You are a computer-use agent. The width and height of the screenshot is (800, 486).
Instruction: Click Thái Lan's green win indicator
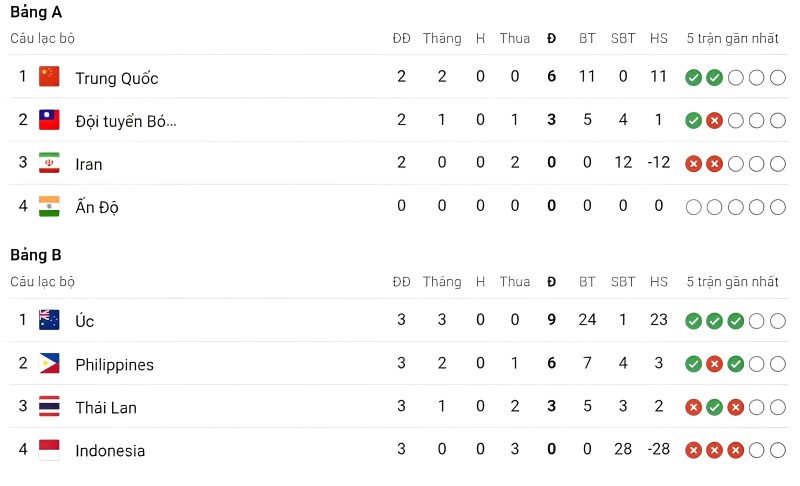[x=714, y=407]
